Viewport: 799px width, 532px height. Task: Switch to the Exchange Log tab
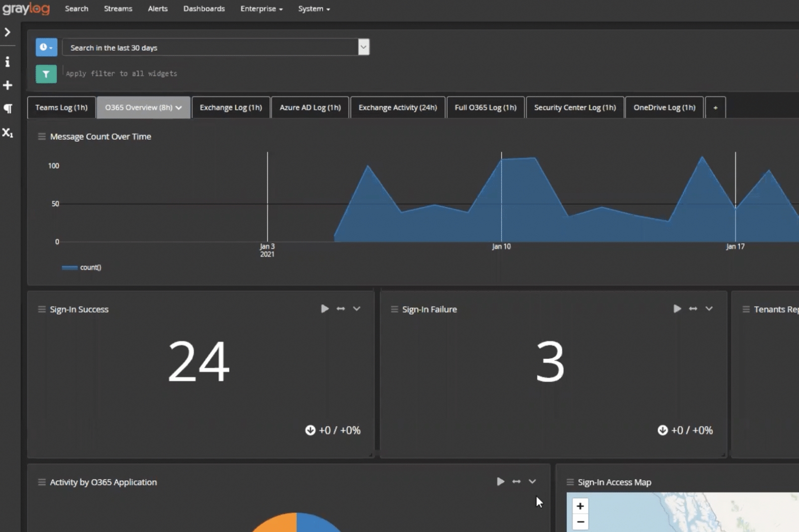point(231,107)
